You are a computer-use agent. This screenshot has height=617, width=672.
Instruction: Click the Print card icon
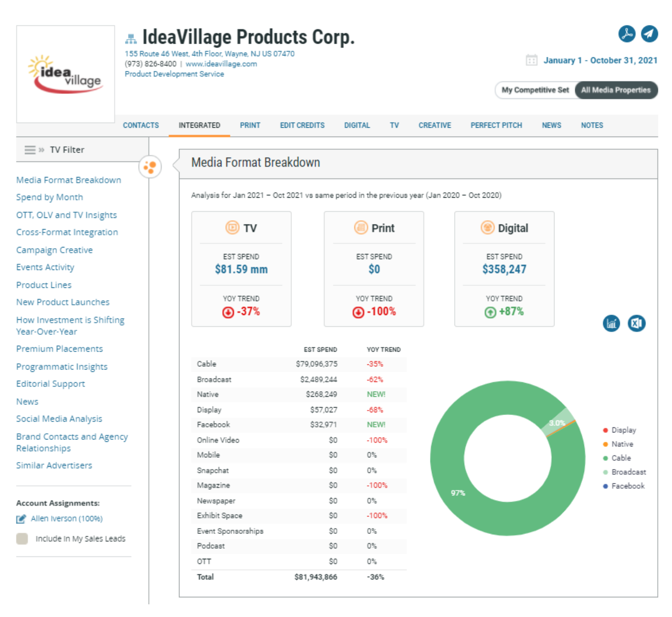pos(361,228)
